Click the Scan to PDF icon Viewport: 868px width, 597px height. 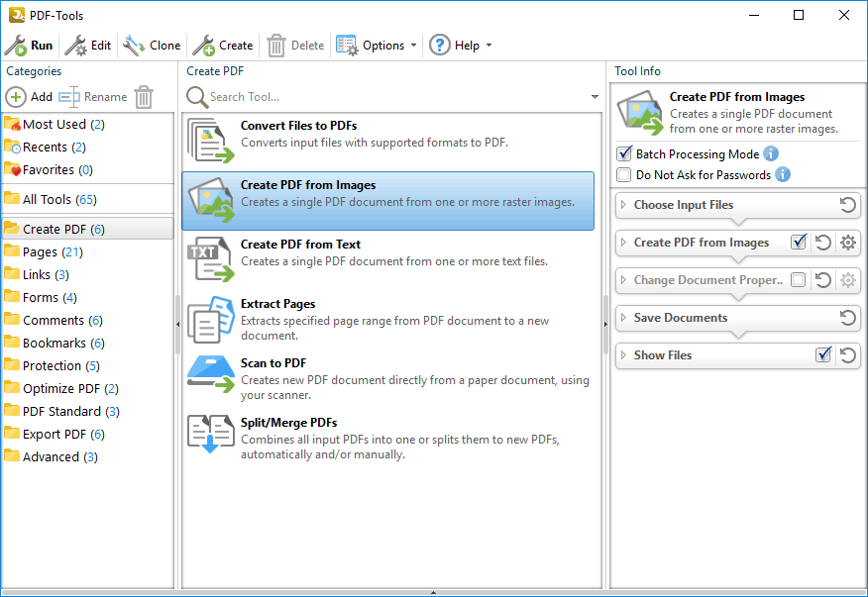(211, 374)
